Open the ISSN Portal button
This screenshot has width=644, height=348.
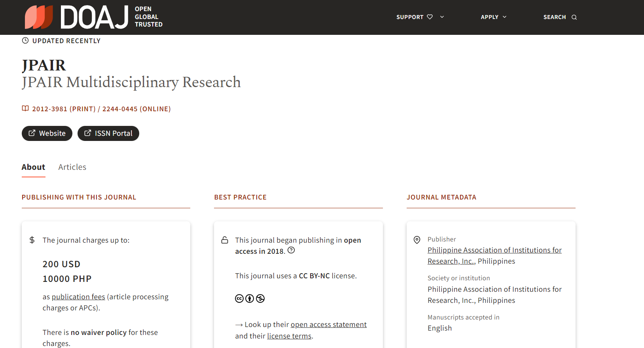coord(108,133)
